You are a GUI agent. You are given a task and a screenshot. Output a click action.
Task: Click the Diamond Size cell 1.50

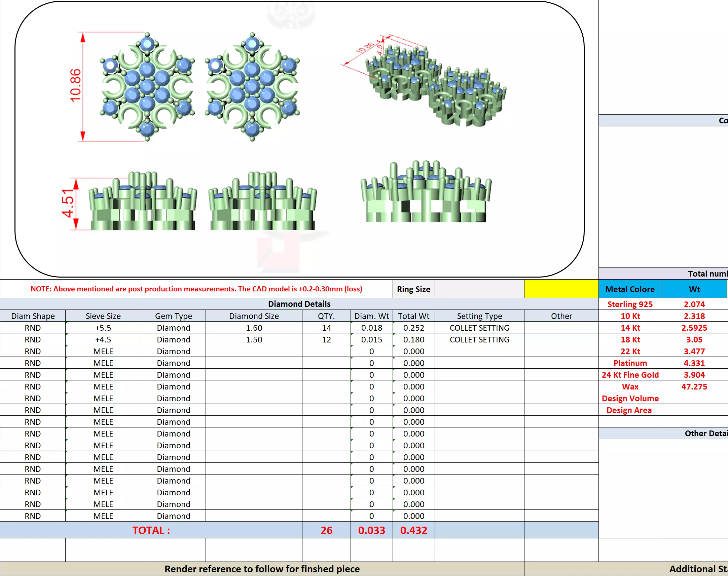click(254, 340)
